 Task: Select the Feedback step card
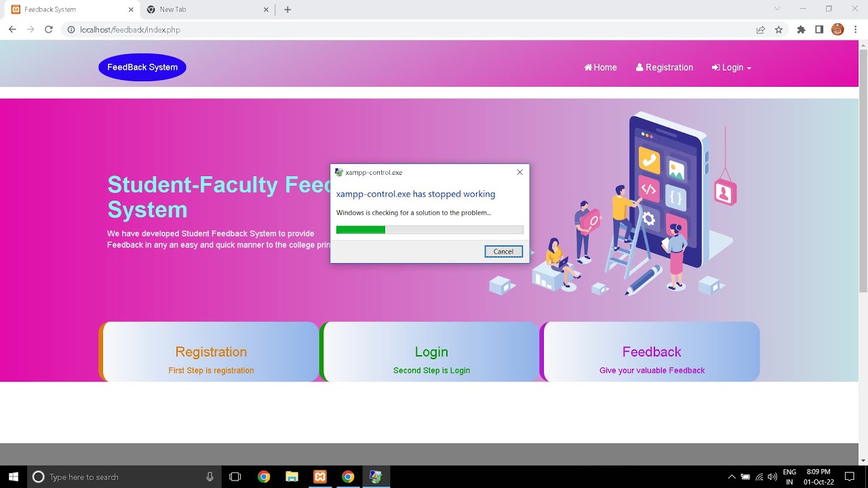tap(650, 352)
